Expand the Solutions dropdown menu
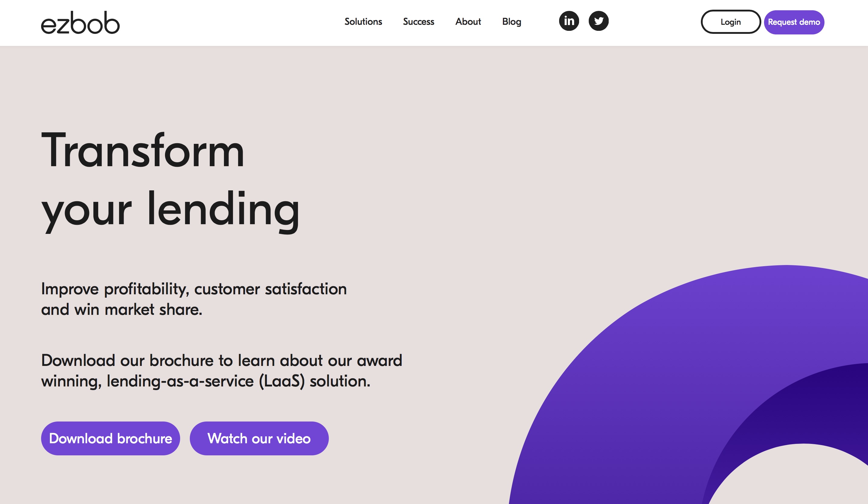868x504 pixels. 363,21
